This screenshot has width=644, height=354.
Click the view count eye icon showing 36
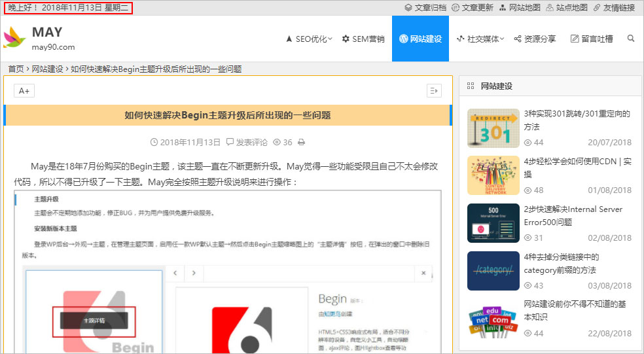click(x=277, y=143)
